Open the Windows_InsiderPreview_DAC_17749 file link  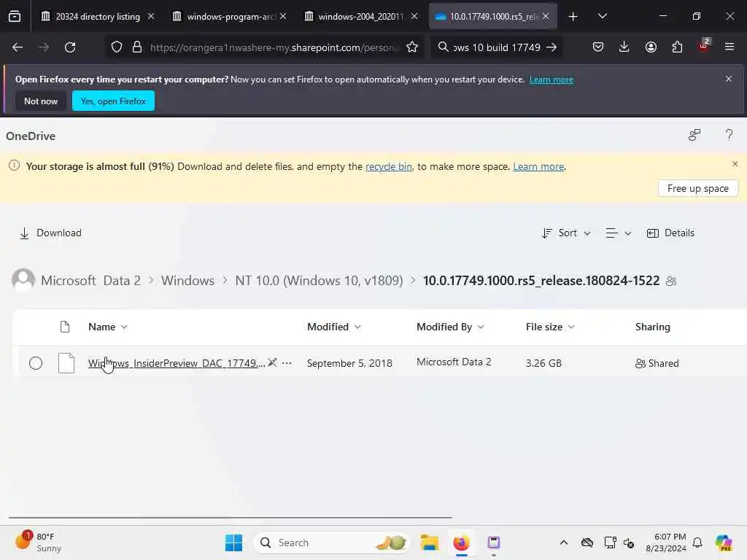pyautogui.click(x=177, y=363)
